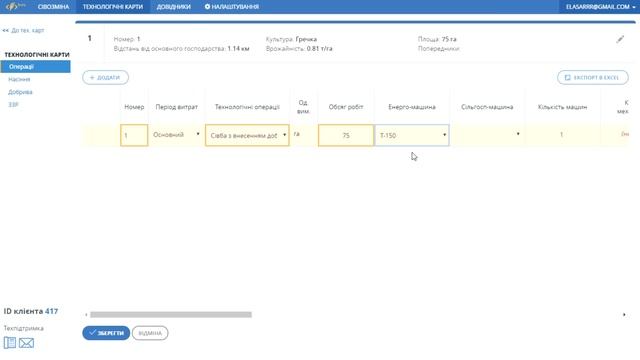
Task: Open the Технологічні карти menu
Action: 113,7
